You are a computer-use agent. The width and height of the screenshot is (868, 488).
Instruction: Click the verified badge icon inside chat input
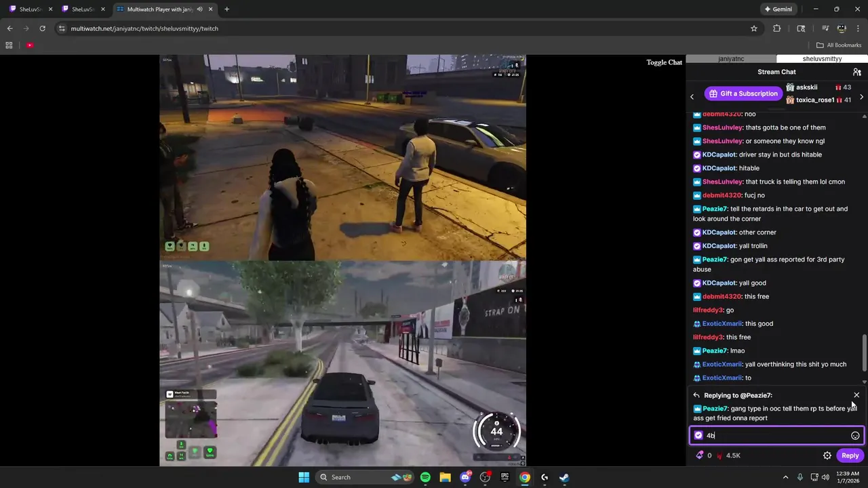(x=698, y=435)
